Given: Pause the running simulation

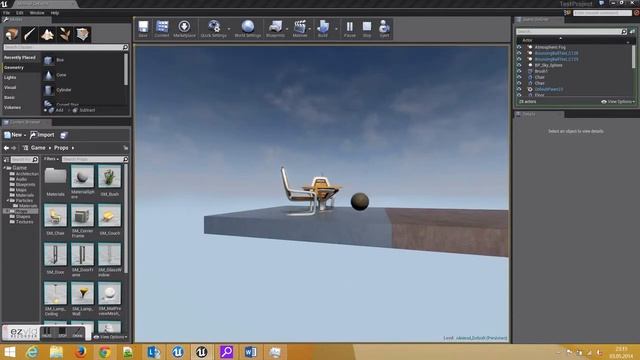Looking at the screenshot, I should 350,29.
